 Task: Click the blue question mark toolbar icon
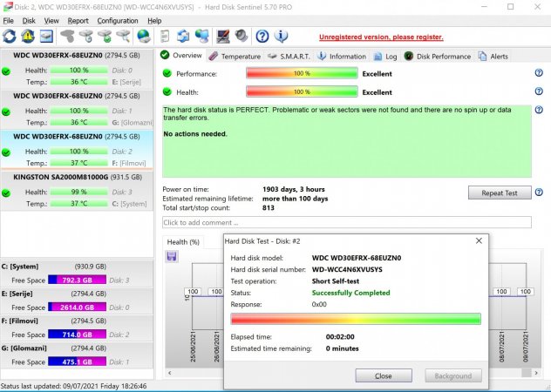point(262,37)
